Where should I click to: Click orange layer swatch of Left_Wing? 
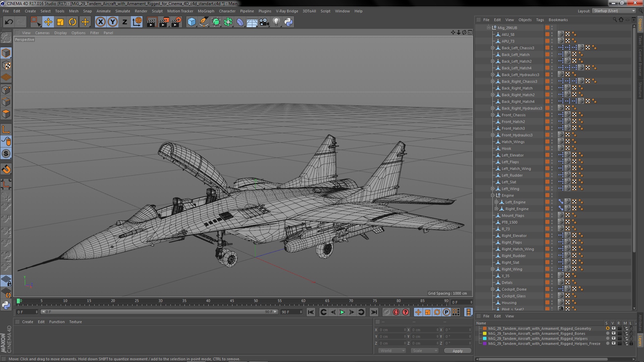547,189
